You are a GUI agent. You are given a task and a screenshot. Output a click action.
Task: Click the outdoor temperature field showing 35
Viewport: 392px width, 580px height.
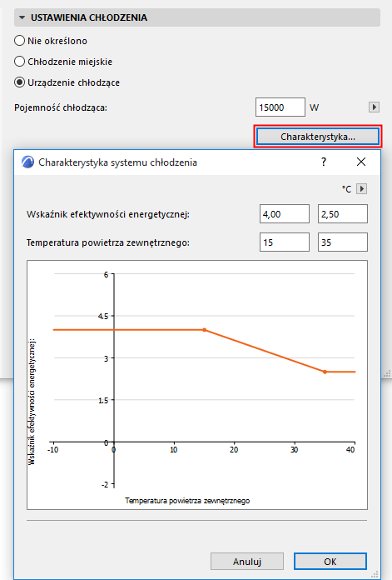(x=343, y=242)
